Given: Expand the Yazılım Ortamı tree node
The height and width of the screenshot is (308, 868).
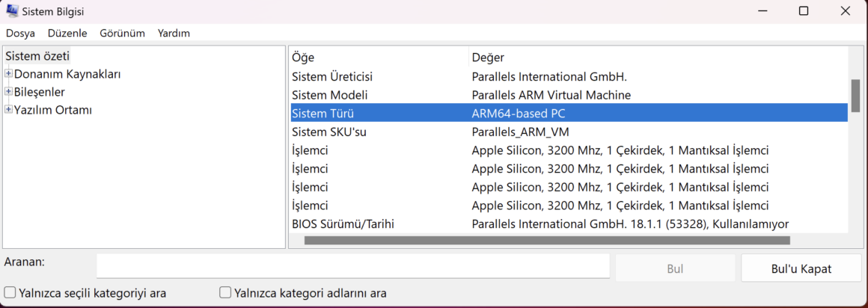Looking at the screenshot, I should 8,109.
